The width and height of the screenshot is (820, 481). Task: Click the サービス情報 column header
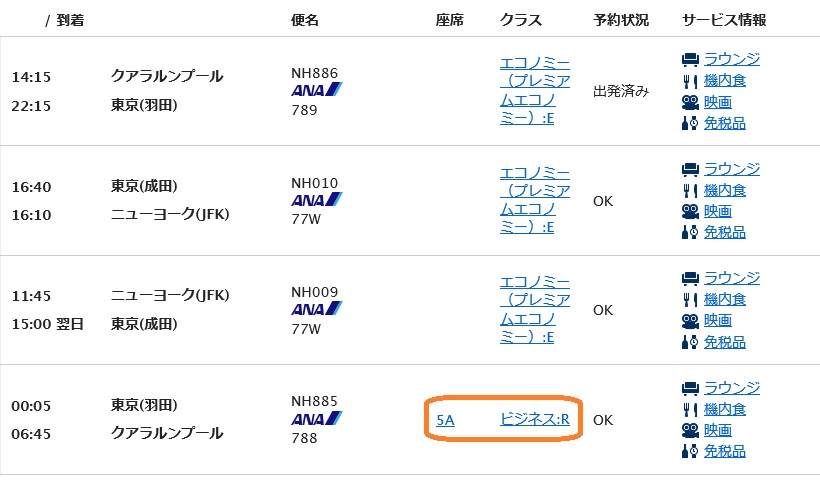724,20
